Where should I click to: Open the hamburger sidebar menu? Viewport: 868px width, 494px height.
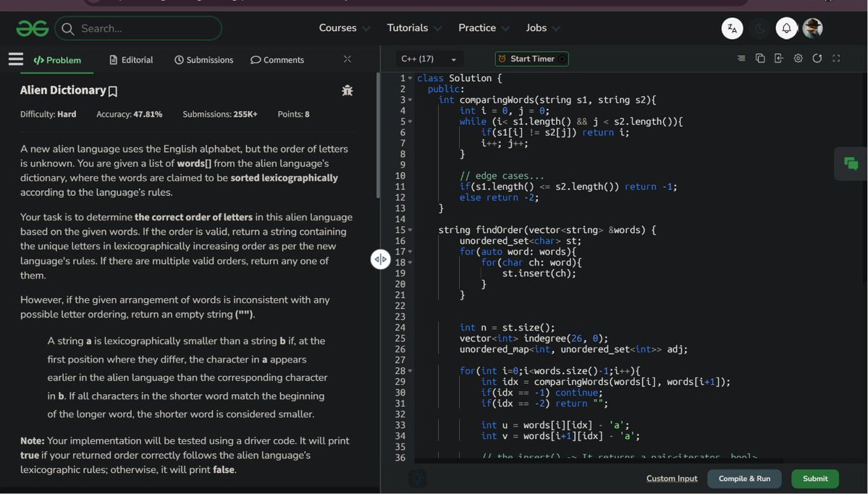point(15,59)
